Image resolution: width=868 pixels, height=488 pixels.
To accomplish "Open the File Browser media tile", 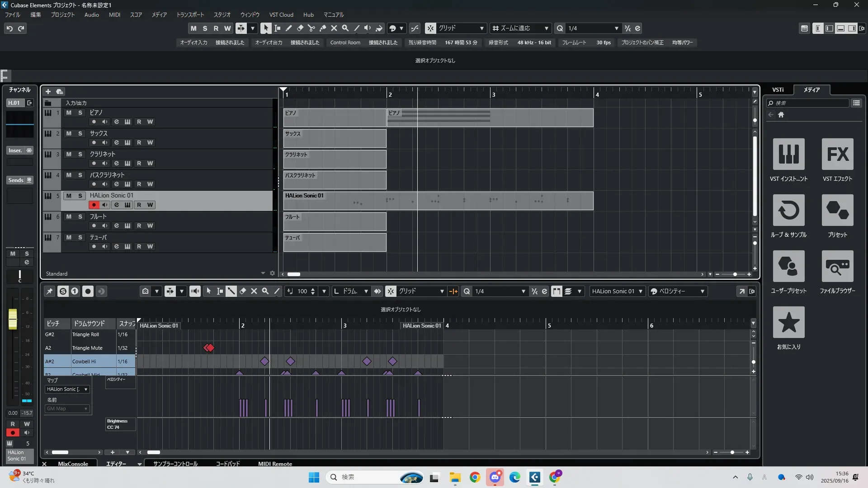I will (x=837, y=266).
